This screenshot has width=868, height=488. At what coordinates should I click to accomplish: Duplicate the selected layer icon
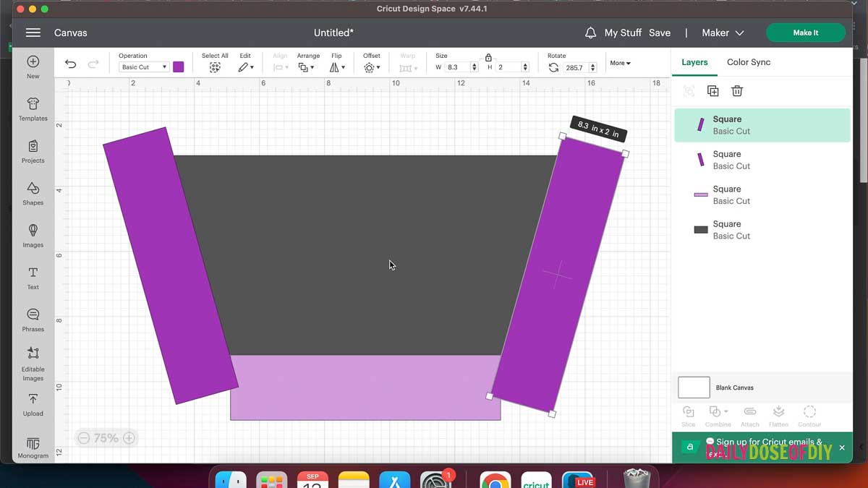coord(712,91)
